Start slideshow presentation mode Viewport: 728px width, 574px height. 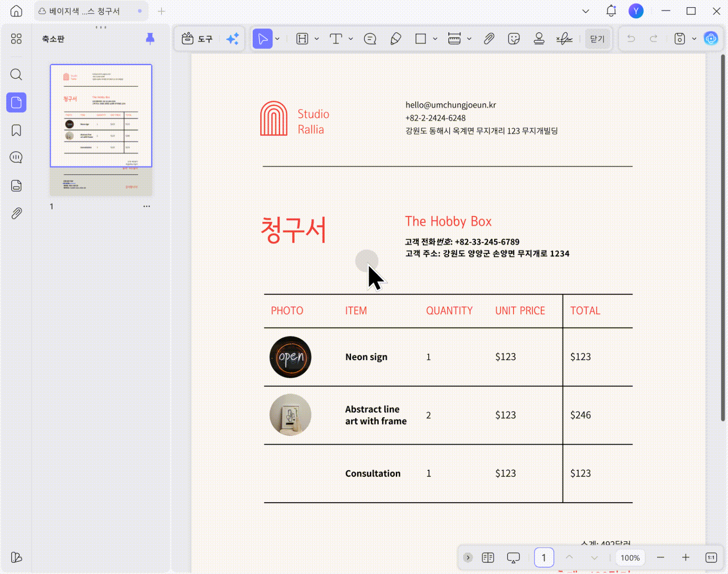(513, 557)
